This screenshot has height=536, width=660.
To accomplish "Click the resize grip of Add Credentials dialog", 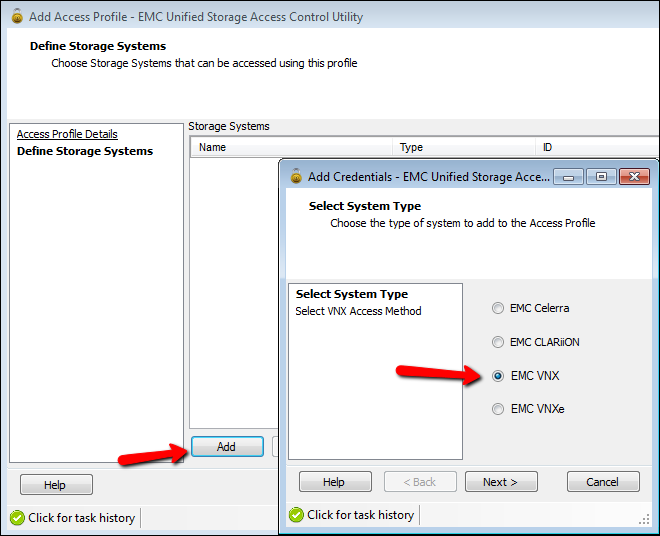I will (x=644, y=520).
